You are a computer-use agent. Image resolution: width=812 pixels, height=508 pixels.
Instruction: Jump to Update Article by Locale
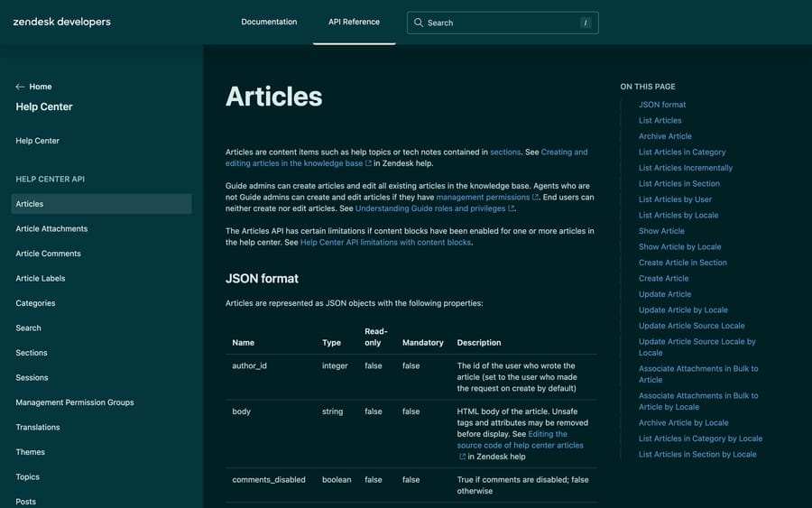683,310
